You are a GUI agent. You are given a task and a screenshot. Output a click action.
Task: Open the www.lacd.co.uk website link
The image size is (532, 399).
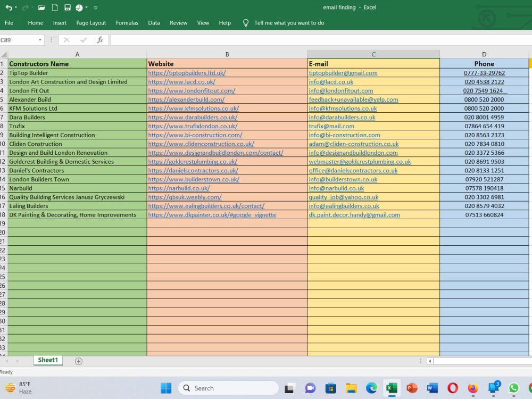click(182, 82)
